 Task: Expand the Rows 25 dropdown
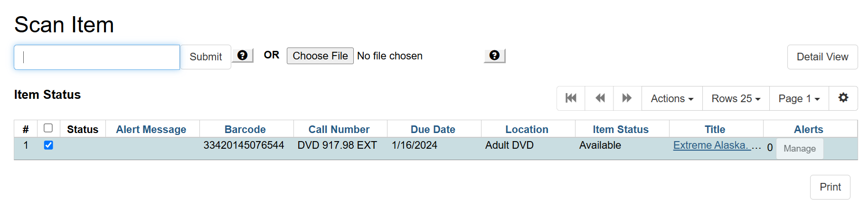(x=736, y=98)
